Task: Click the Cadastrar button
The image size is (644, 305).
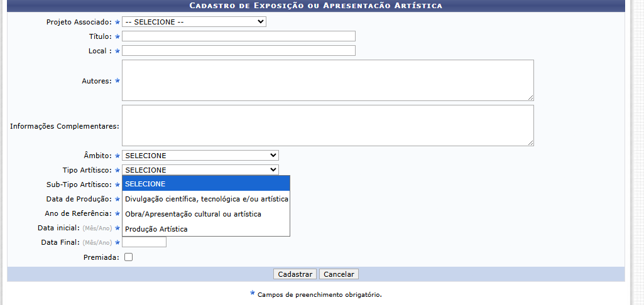Action: click(295, 274)
